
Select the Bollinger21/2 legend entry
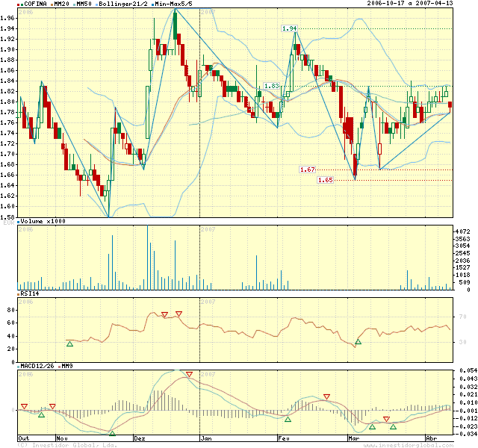[x=122, y=4]
